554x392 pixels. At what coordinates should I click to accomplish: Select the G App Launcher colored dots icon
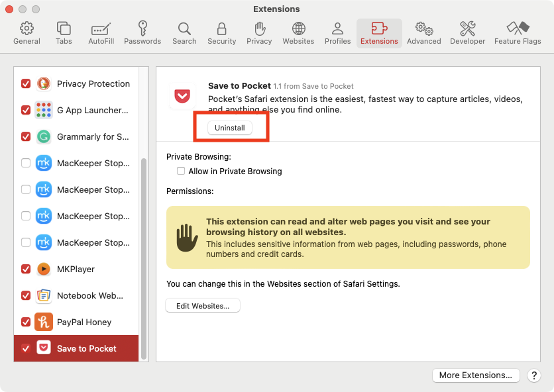[44, 110]
